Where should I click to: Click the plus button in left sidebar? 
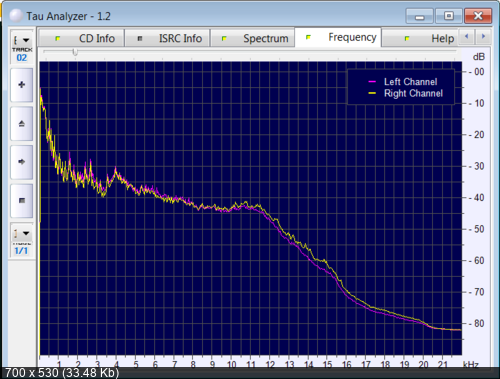point(22,85)
